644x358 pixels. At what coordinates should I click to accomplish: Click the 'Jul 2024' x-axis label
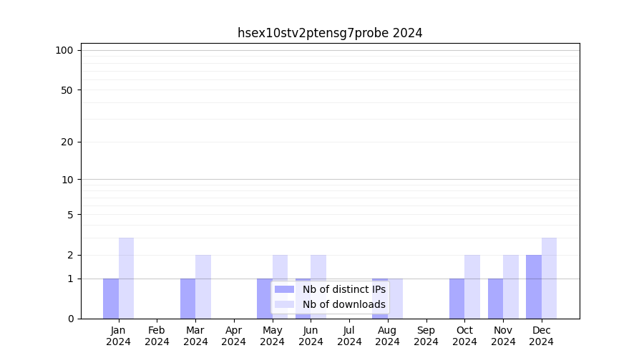pos(349,336)
